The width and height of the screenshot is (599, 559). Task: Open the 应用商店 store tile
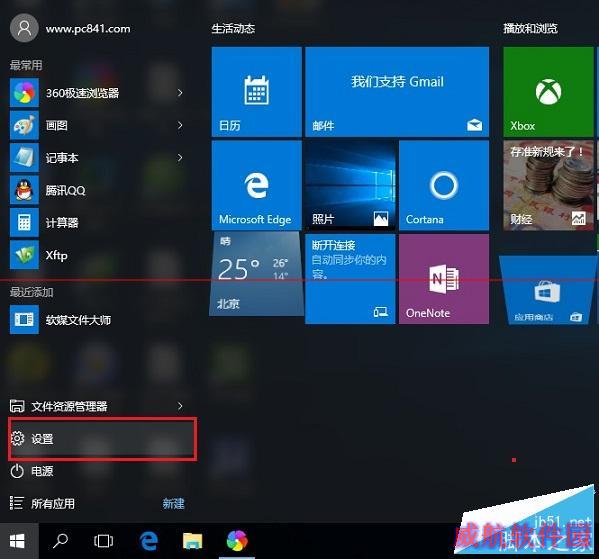point(548,290)
